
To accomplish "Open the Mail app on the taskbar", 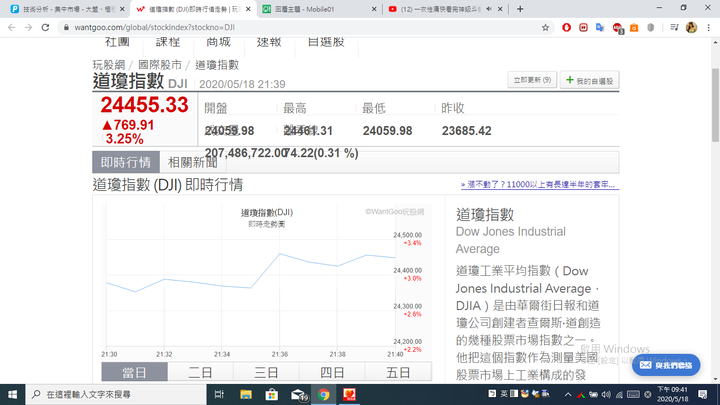I will pos(298,394).
